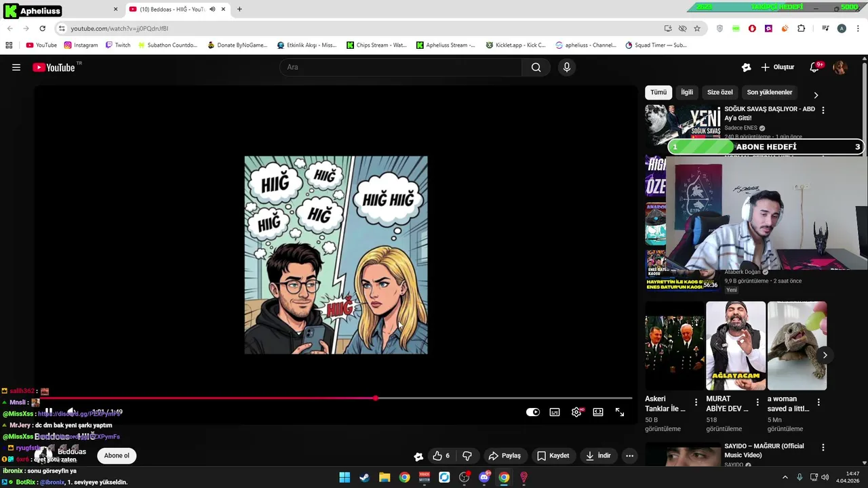
Task: Click the Beddoas channel name
Action: coord(72,451)
